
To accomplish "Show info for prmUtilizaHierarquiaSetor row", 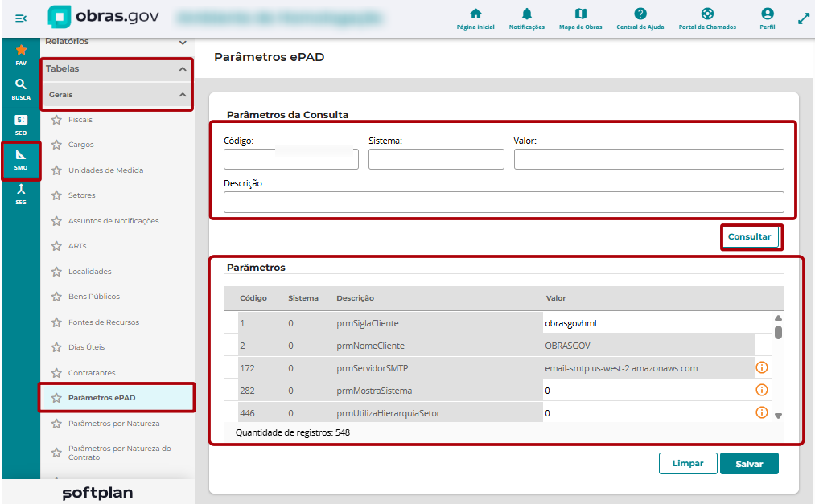I will [x=761, y=412].
